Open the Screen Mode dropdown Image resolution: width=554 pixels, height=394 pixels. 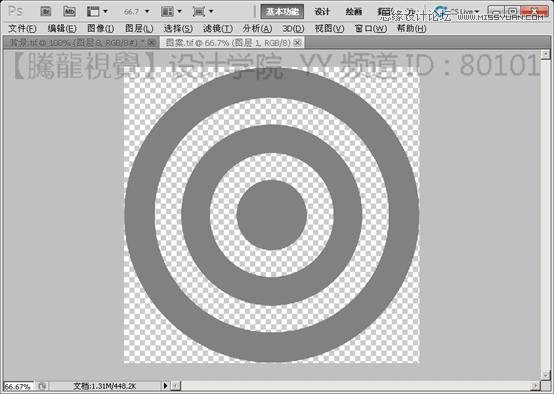(203, 11)
